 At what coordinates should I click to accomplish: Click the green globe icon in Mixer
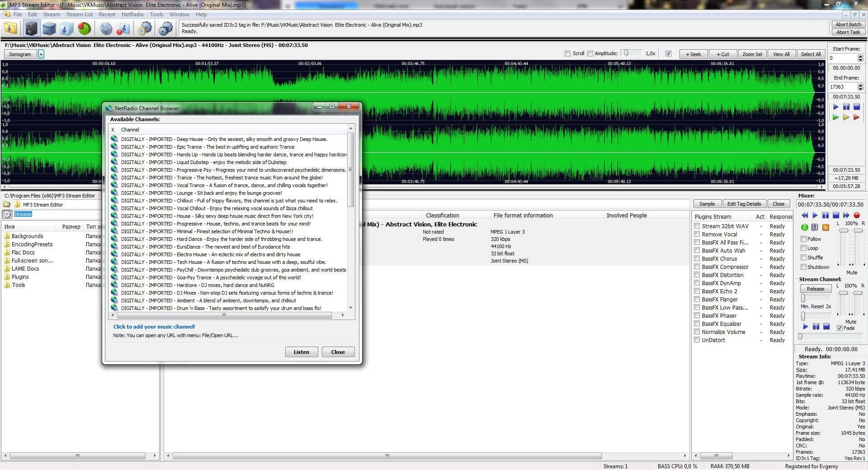(x=805, y=227)
